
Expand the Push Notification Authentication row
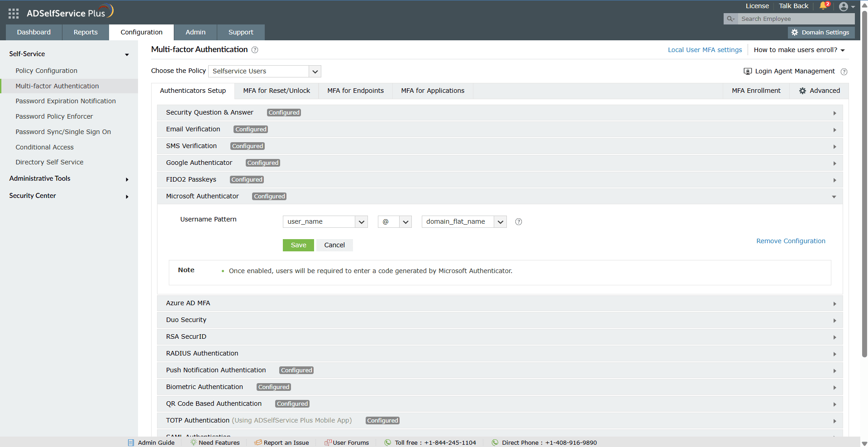(500, 370)
